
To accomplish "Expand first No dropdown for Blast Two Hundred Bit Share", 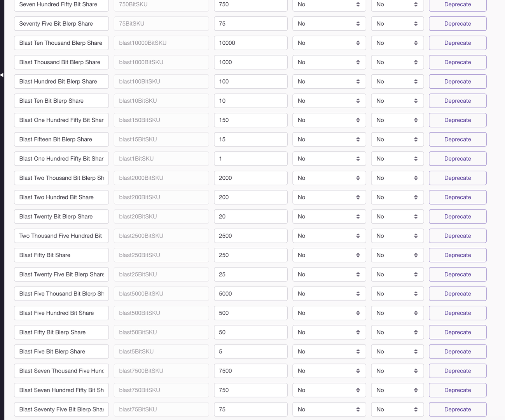I will point(329,197).
